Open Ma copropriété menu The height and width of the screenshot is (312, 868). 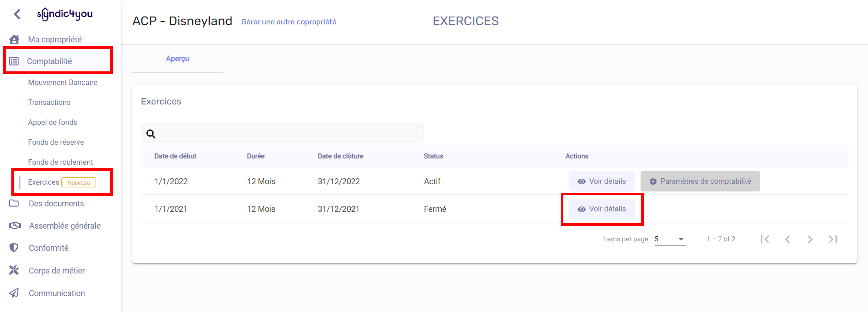(x=55, y=39)
